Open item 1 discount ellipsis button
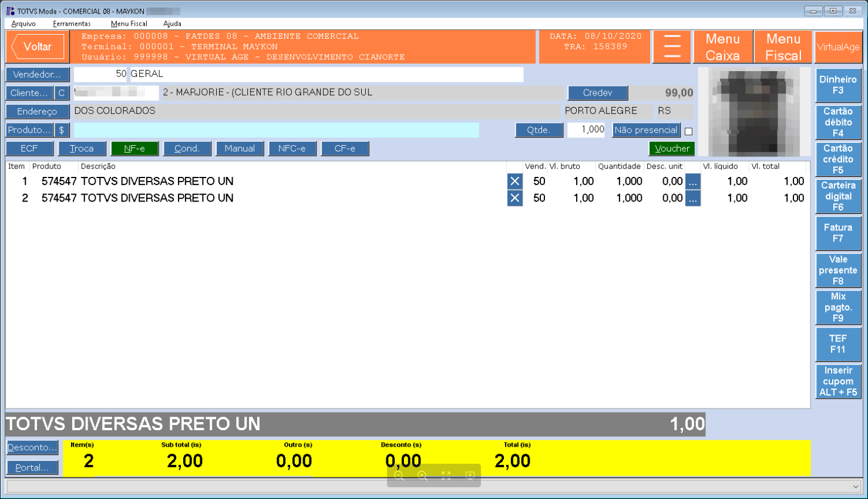This screenshot has height=499, width=868. pos(693,181)
